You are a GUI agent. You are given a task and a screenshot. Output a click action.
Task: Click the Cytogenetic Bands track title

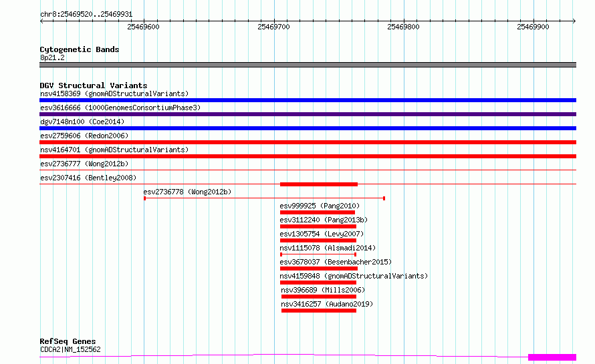click(x=80, y=49)
